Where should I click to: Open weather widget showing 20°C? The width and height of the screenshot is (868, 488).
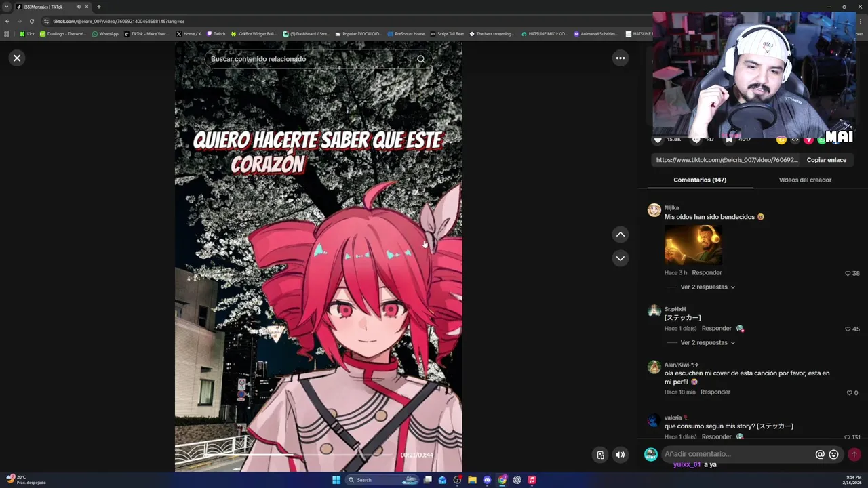(26, 480)
